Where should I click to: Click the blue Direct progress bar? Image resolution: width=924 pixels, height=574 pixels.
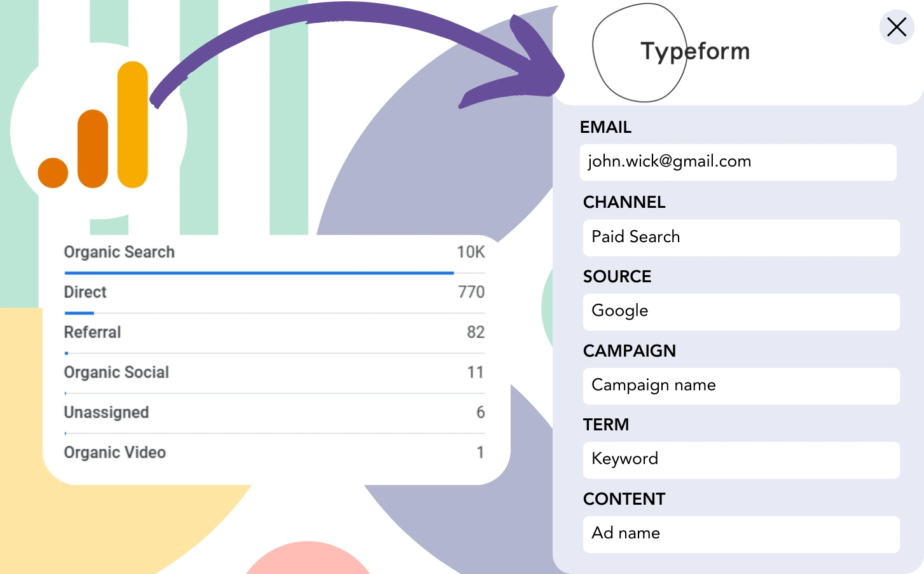(x=79, y=313)
